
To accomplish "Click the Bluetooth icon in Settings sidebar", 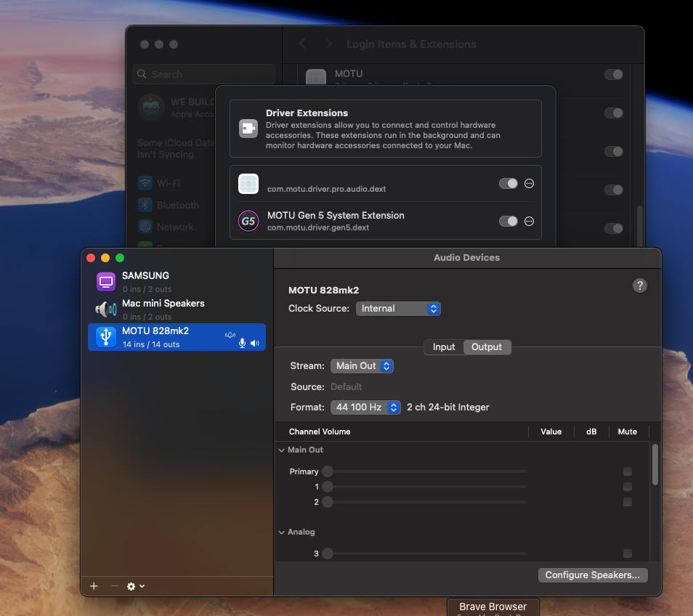I will pos(145,205).
